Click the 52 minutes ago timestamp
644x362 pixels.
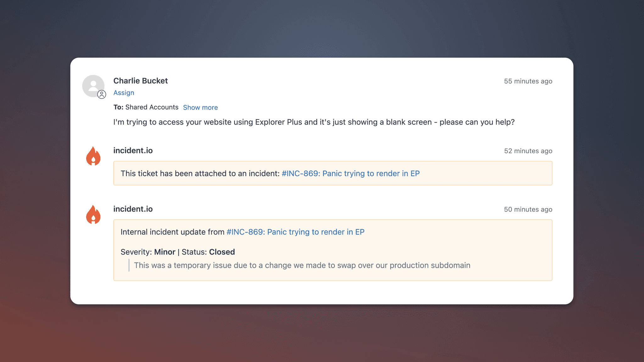pyautogui.click(x=528, y=151)
